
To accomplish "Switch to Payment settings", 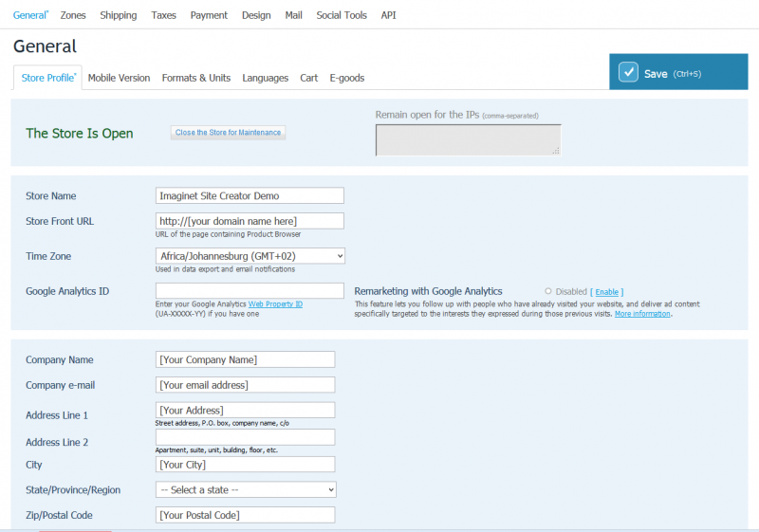I will point(209,15).
